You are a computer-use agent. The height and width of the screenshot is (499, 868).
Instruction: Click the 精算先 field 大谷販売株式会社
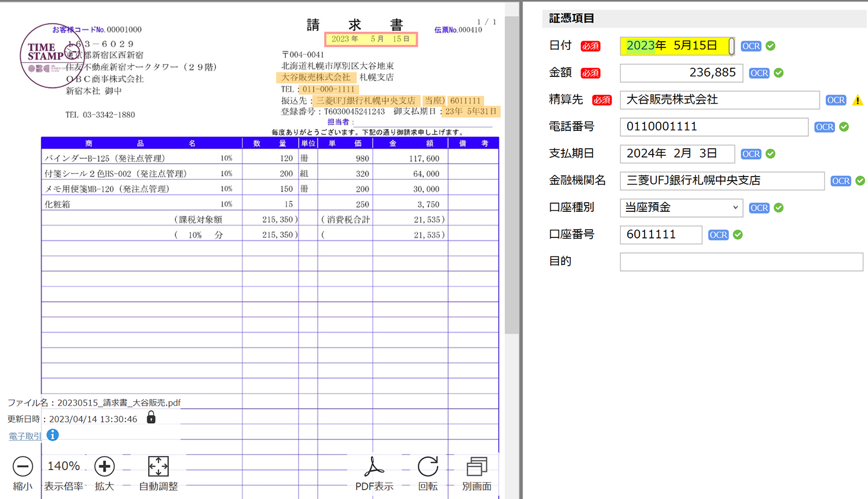(x=719, y=100)
